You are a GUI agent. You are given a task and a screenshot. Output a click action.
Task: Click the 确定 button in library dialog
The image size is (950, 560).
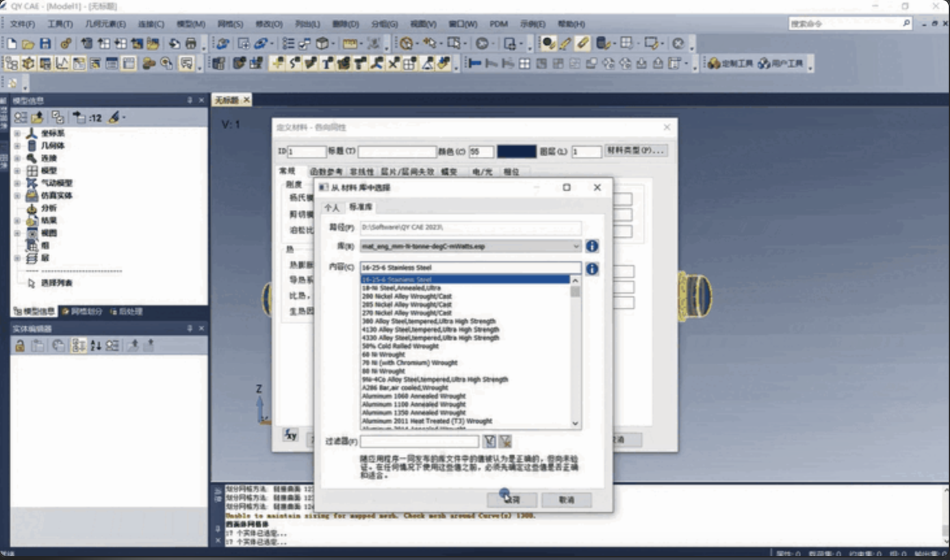[x=512, y=500]
